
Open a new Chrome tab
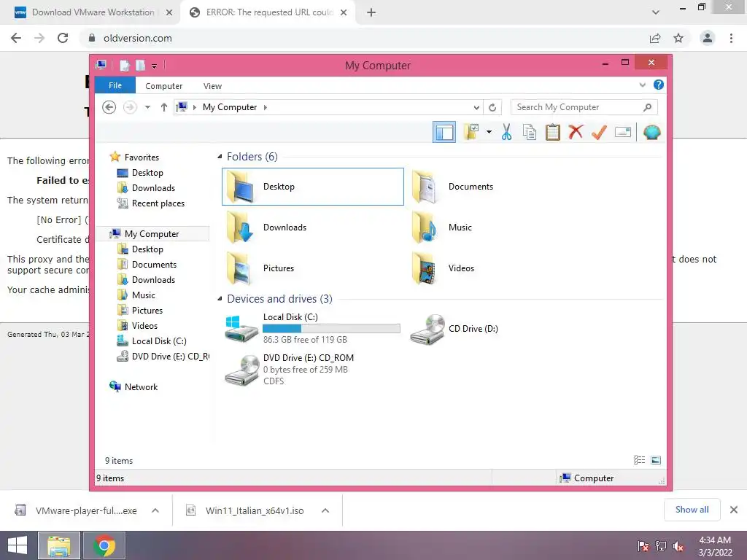tap(371, 12)
